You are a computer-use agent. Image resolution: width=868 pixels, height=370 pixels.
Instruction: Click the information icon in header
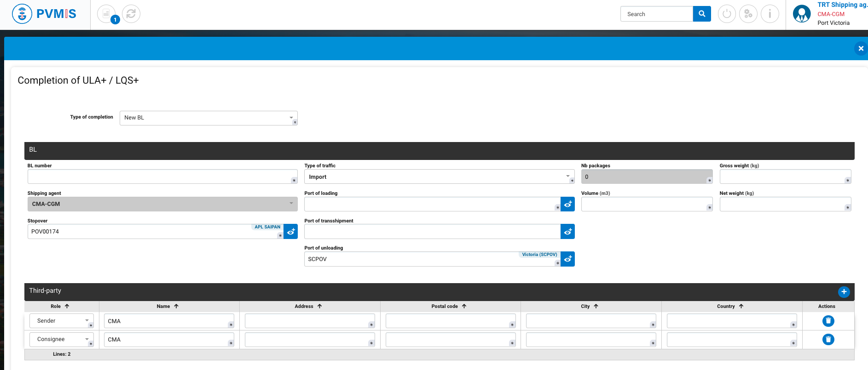pyautogui.click(x=770, y=14)
